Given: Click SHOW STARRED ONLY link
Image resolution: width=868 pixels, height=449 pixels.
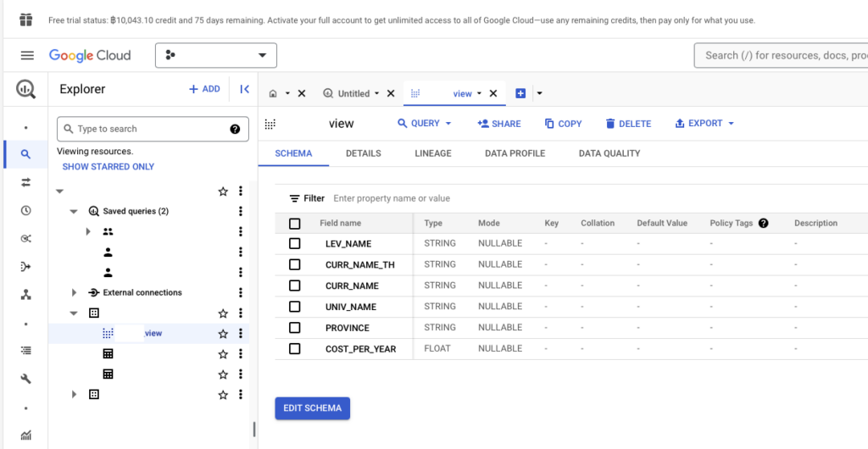Looking at the screenshot, I should point(108,167).
